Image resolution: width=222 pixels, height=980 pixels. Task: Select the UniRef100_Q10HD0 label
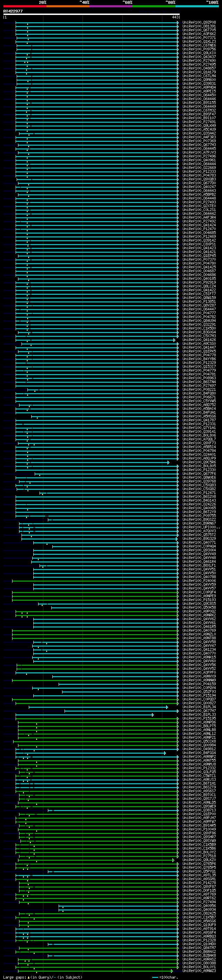click(199, 943)
